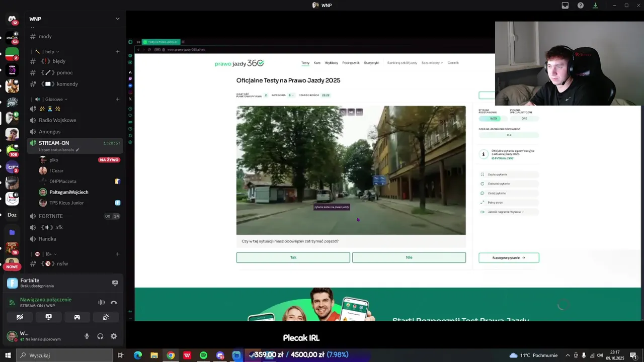Screen dimensions: 644x362
Task: Open the Wykłady tab
Action: pyautogui.click(x=332, y=63)
